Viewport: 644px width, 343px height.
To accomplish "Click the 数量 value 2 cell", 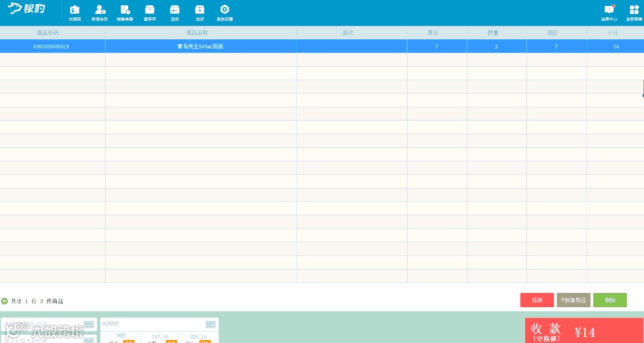I will coord(497,47).
